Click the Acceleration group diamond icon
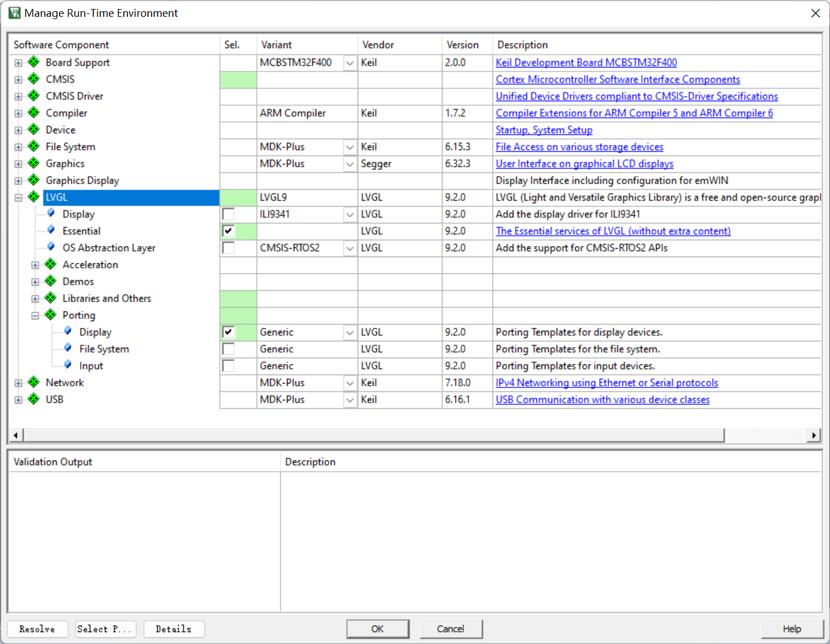830x644 pixels. [51, 264]
